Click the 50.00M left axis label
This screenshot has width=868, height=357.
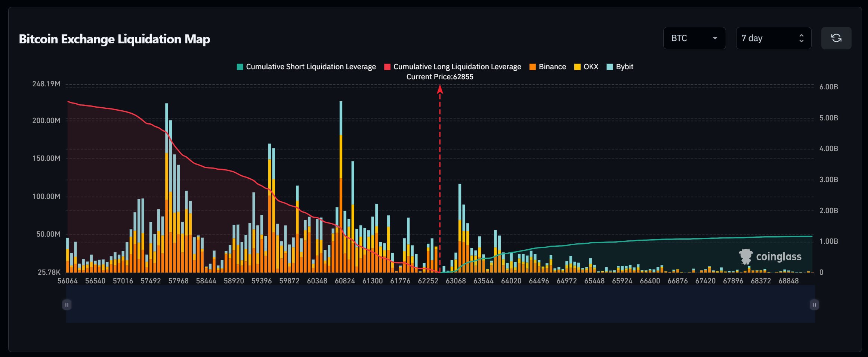pos(48,234)
